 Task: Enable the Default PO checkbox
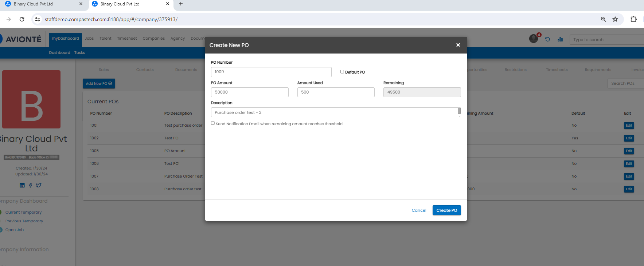pos(342,72)
